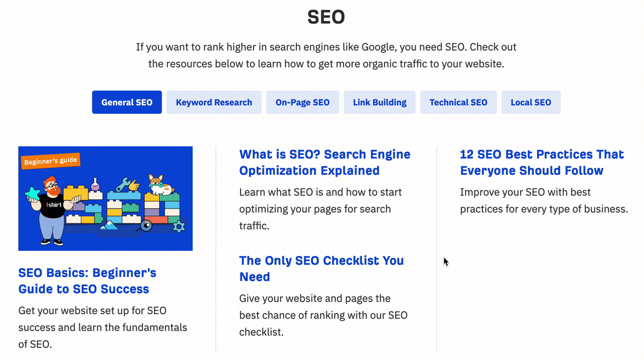Click The Only SEO Checklist You Need link
The image size is (644, 360).
point(321,268)
